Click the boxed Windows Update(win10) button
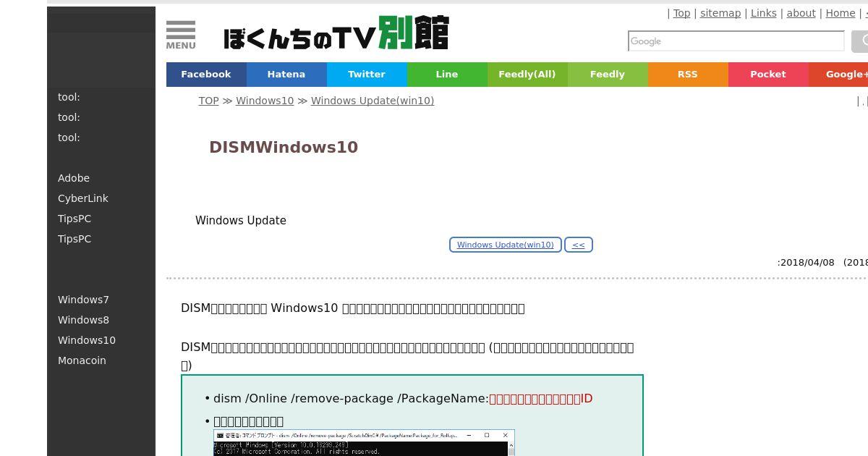Screen dimensions: 868x456 506,245
